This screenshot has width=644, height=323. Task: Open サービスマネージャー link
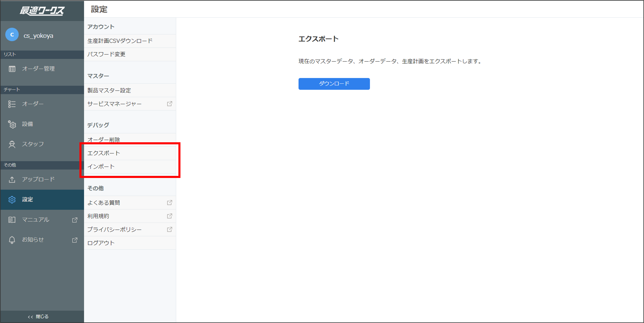click(x=130, y=104)
